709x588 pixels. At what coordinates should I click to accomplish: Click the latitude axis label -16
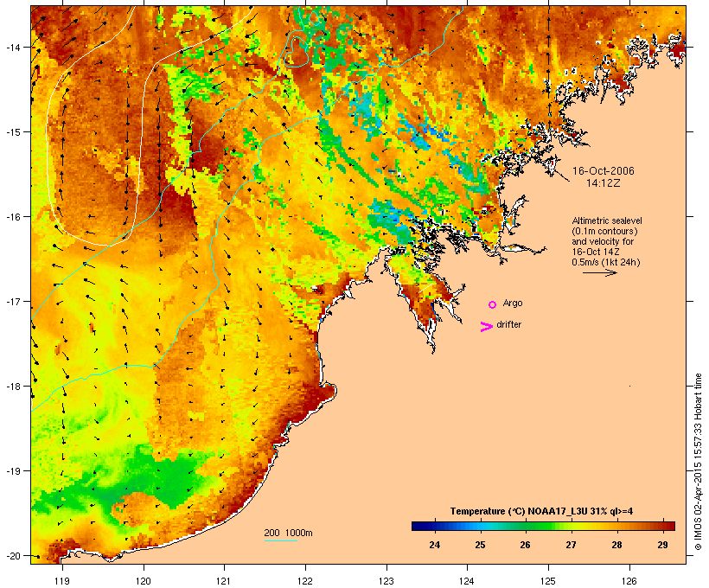tap(13, 217)
